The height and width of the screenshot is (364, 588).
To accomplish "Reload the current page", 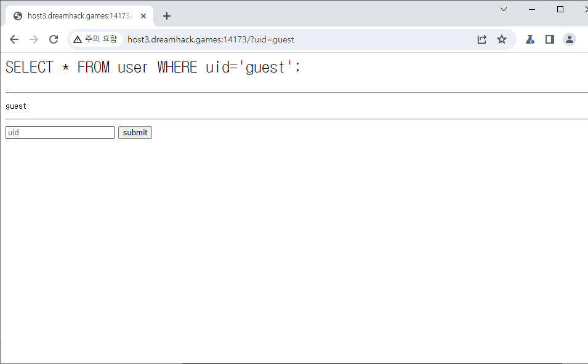I will [54, 39].
